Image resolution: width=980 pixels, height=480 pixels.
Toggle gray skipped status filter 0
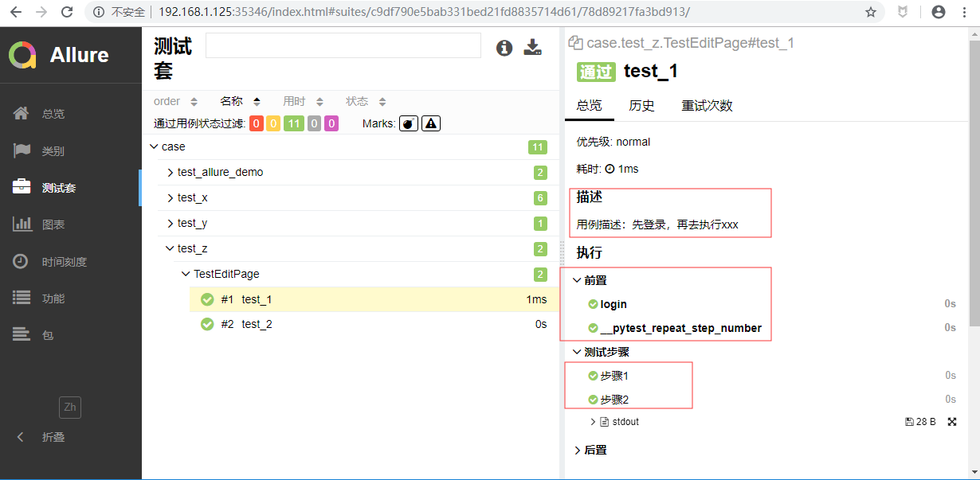[x=315, y=123]
